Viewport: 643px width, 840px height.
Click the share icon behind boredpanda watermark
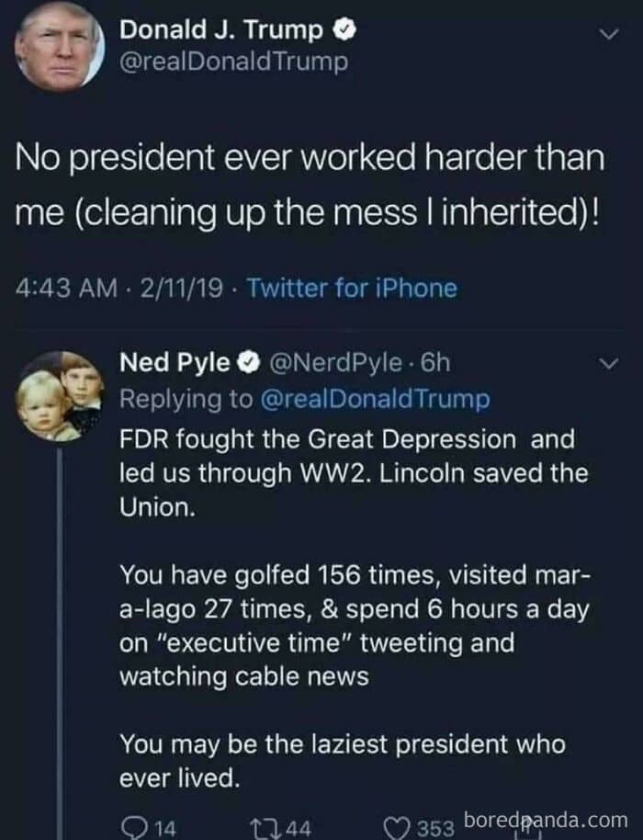coord(530,827)
